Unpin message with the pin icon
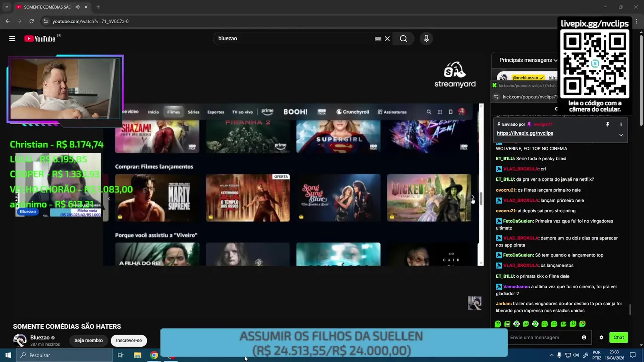 [x=607, y=124]
